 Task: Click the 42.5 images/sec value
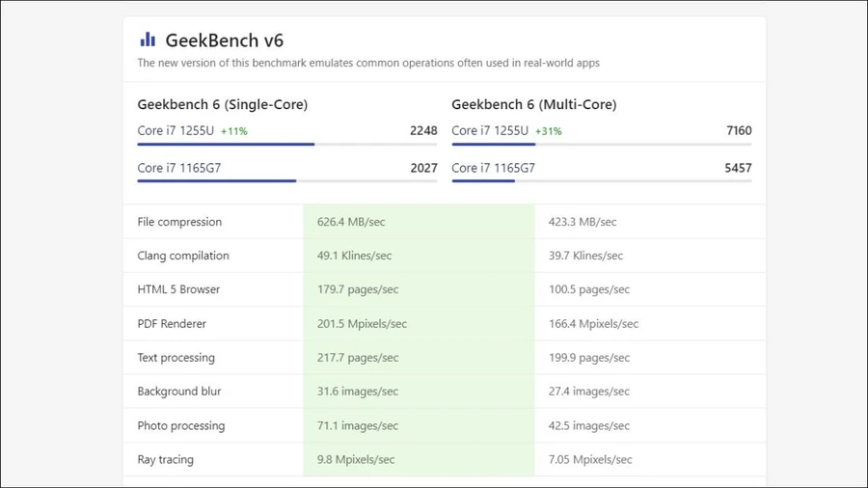(589, 425)
